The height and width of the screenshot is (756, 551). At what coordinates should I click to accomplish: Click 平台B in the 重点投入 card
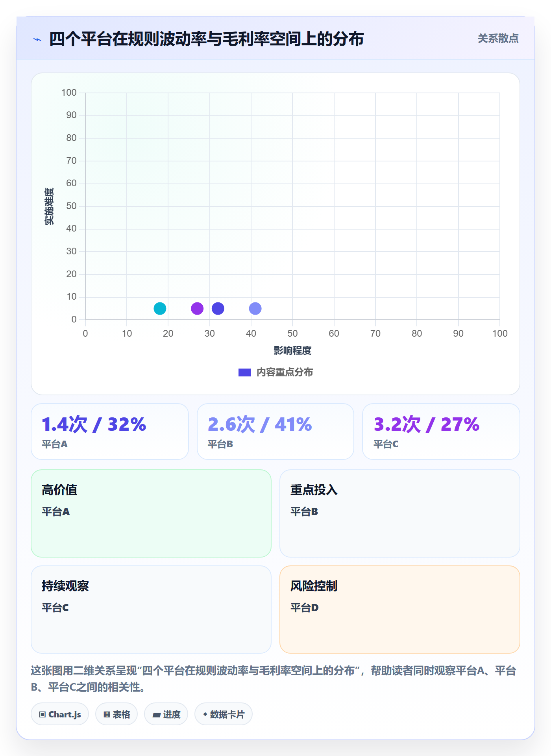pos(304,511)
